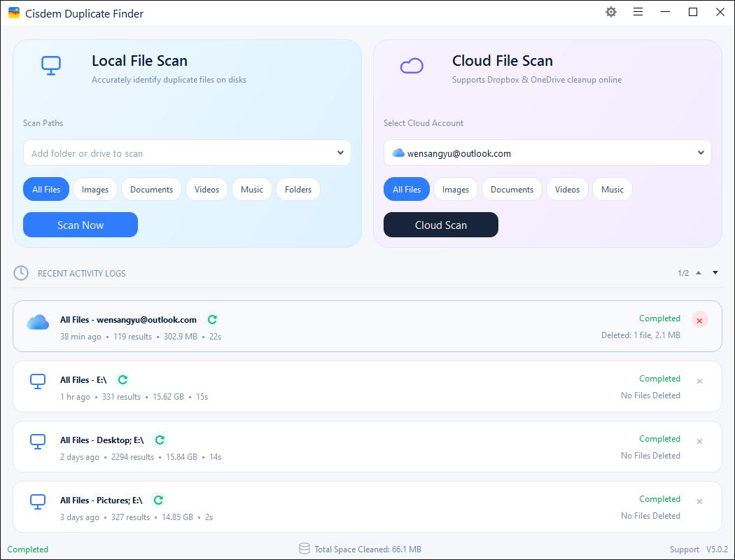Click the monitor icon of the Desktop; E:\ log
Screen dimensions: 735x560
38,442
